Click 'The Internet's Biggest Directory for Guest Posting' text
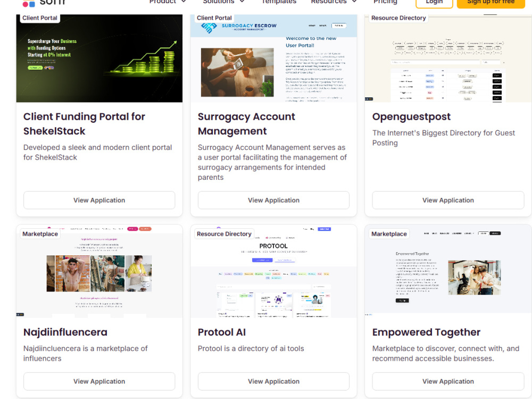 [444, 138]
